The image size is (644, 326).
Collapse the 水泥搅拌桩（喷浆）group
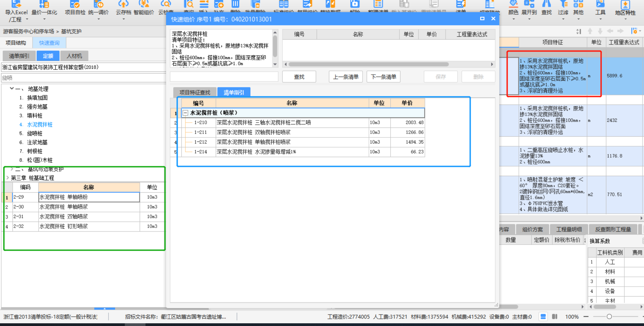pos(186,113)
